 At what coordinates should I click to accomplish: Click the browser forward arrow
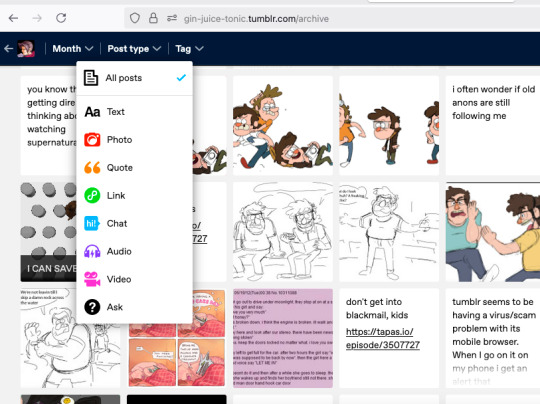click(37, 18)
